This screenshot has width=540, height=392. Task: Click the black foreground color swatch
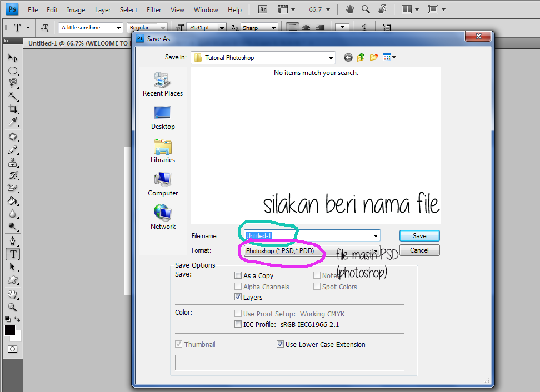click(10, 330)
